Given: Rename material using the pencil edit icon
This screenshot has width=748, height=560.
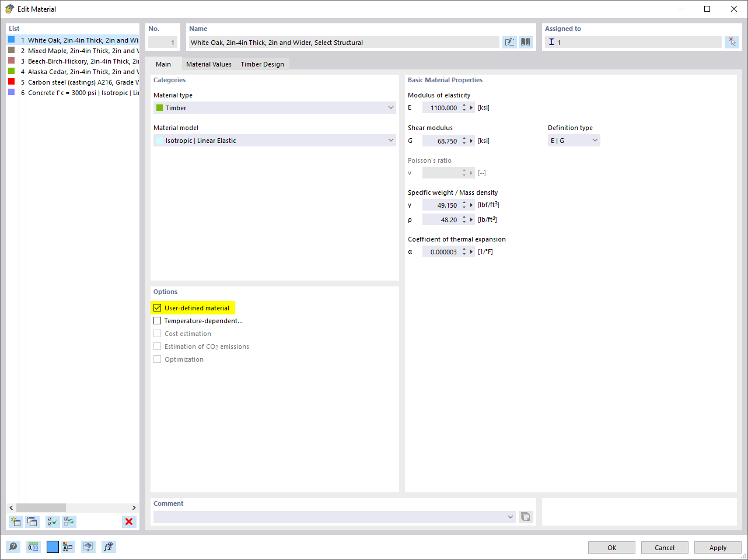Looking at the screenshot, I should tap(509, 41).
